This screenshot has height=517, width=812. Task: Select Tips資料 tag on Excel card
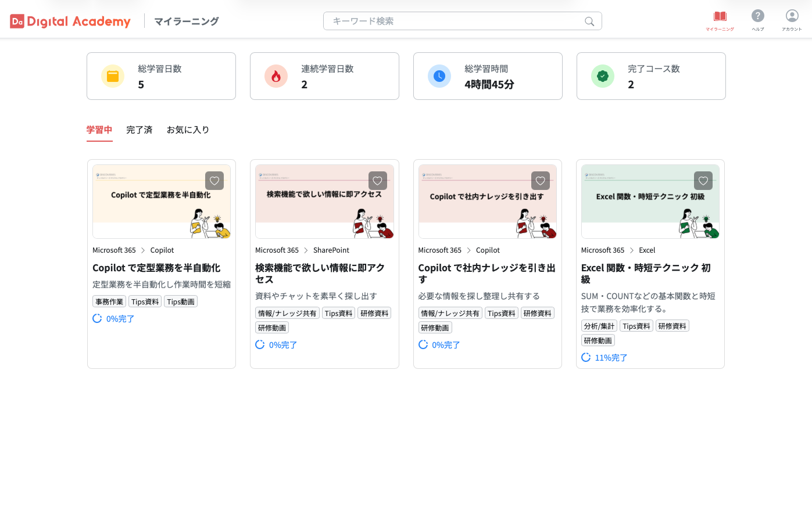pos(636,326)
